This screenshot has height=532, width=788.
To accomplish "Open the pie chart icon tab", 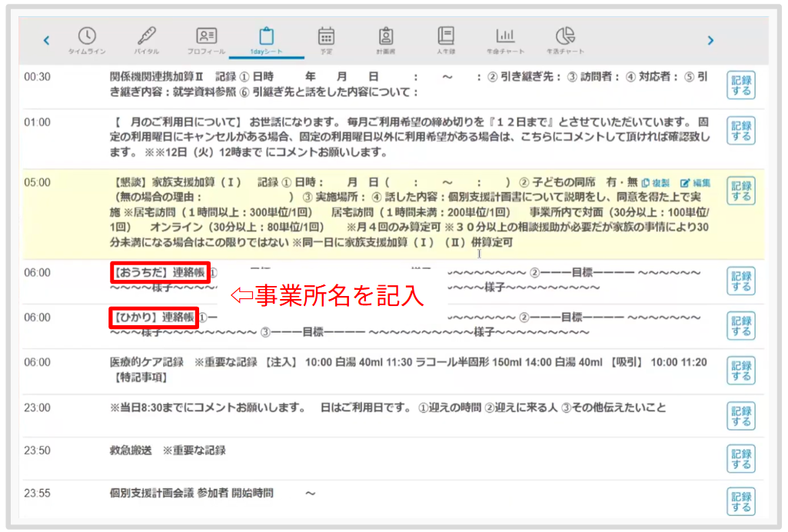I will coord(565,39).
